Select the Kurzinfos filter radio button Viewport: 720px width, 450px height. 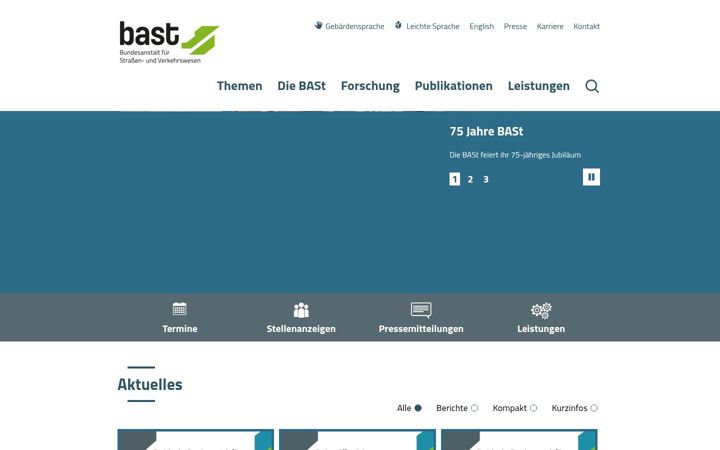click(594, 408)
